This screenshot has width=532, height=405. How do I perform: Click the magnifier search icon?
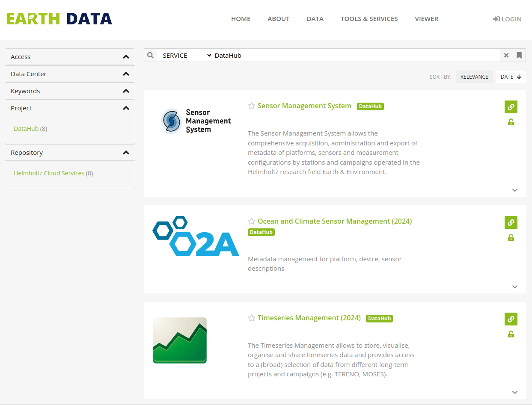coord(151,55)
